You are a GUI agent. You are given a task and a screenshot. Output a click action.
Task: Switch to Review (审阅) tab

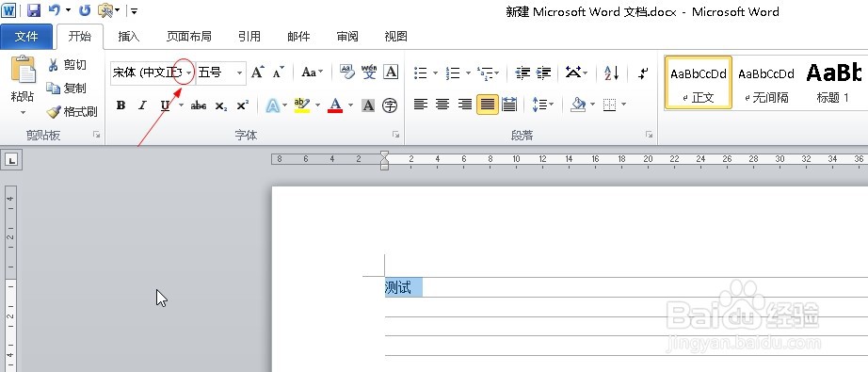tap(347, 37)
